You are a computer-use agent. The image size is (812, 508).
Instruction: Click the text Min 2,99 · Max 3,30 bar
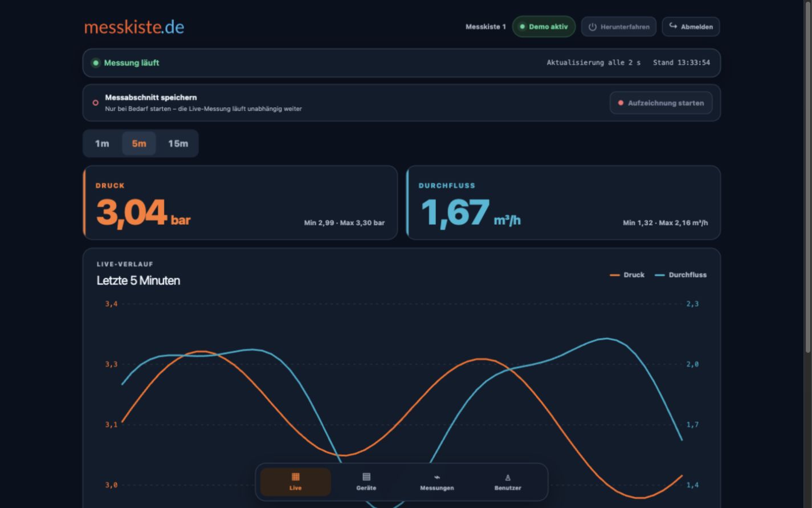[344, 223]
